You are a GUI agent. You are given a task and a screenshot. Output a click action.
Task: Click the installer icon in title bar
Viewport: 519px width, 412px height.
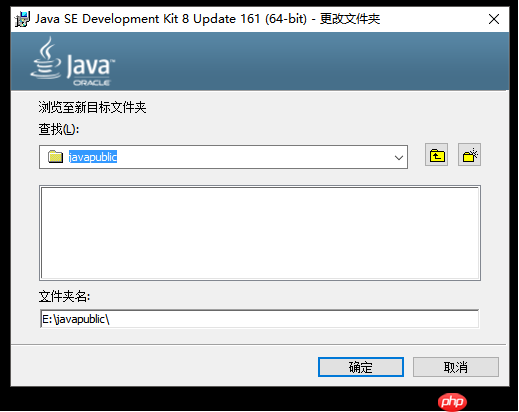coord(23,19)
